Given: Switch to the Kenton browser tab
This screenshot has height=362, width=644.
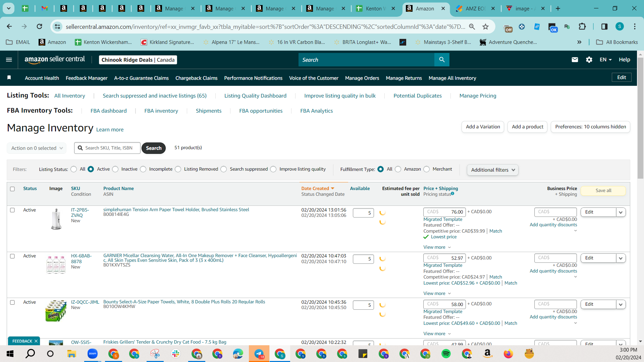Looking at the screenshot, I should click(376, 8).
